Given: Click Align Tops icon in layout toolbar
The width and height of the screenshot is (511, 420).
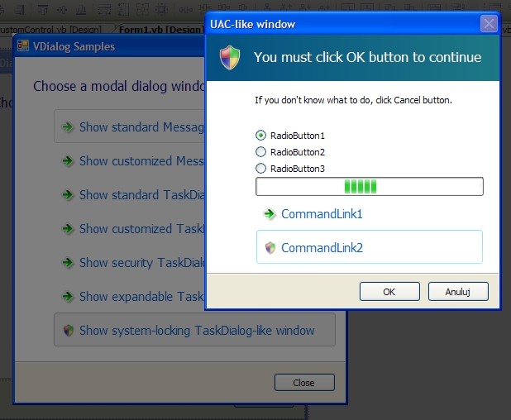Looking at the screenshot, I should 42,9.
